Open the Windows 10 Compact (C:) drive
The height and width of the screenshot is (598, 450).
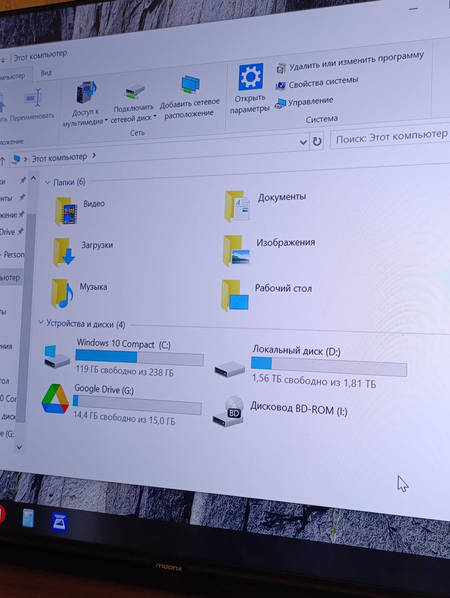click(x=124, y=356)
